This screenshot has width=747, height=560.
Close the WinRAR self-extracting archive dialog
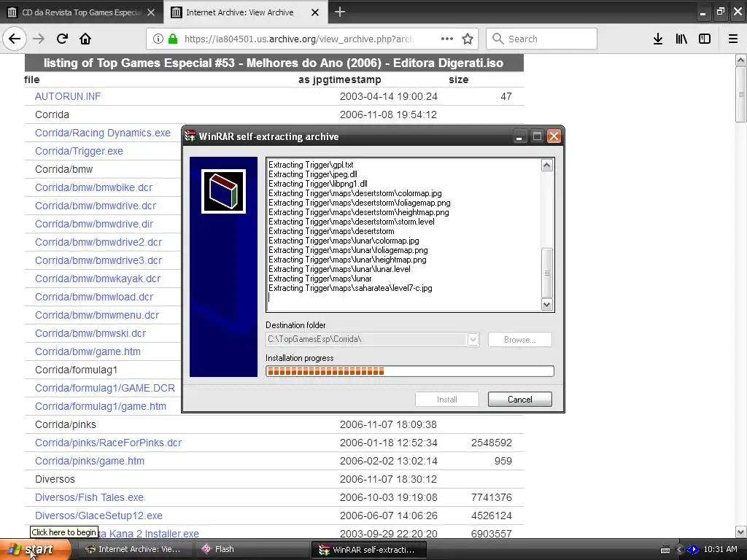(554, 136)
